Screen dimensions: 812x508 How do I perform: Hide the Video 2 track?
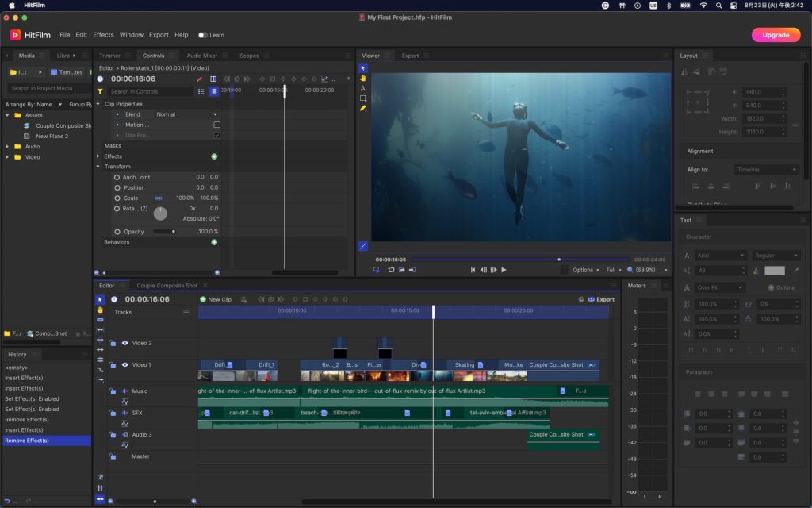124,343
